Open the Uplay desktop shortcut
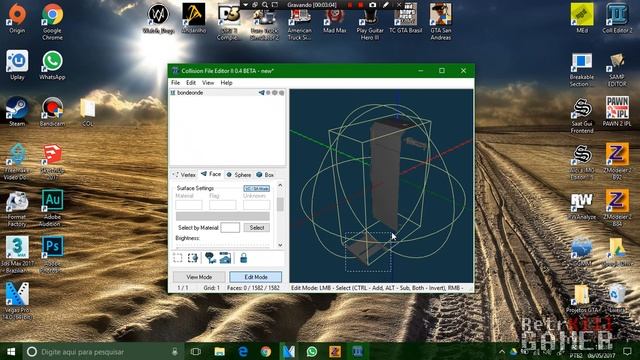 (x=17, y=64)
